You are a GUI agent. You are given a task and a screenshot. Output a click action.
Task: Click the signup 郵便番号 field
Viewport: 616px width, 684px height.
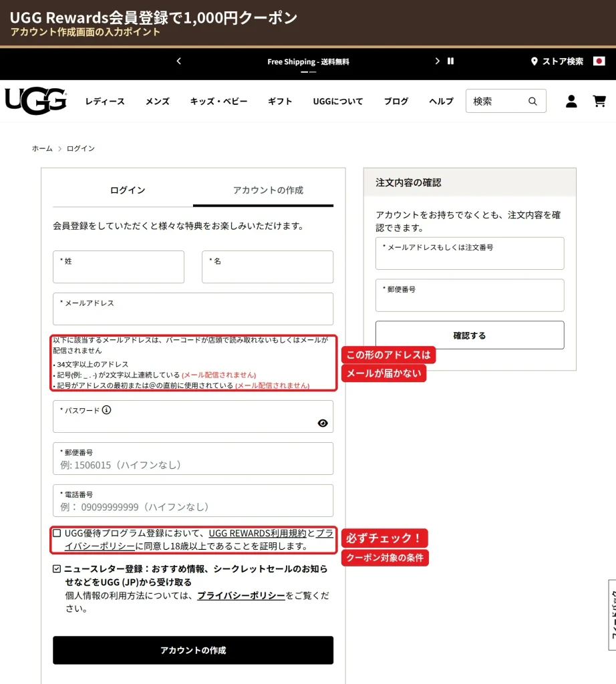(x=193, y=458)
